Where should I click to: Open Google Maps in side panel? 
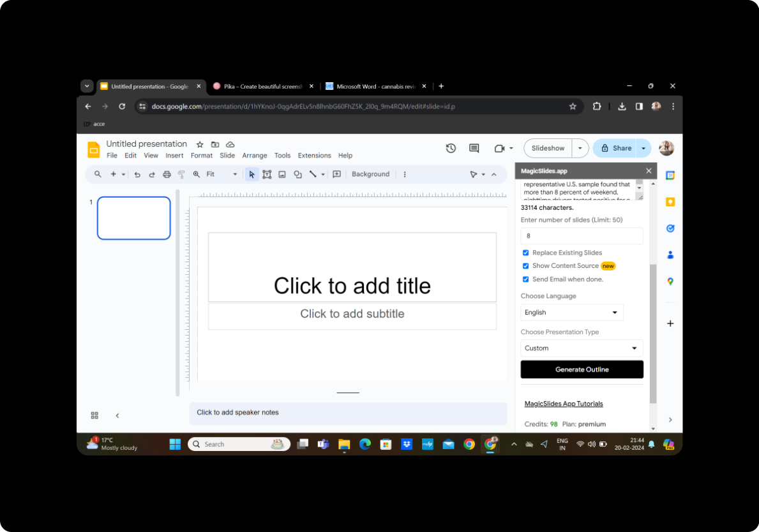[670, 281]
